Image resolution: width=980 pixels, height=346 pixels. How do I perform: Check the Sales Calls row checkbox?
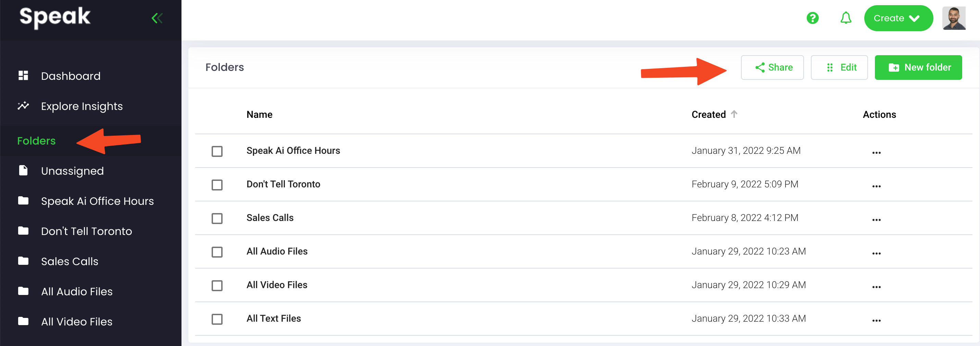(217, 219)
